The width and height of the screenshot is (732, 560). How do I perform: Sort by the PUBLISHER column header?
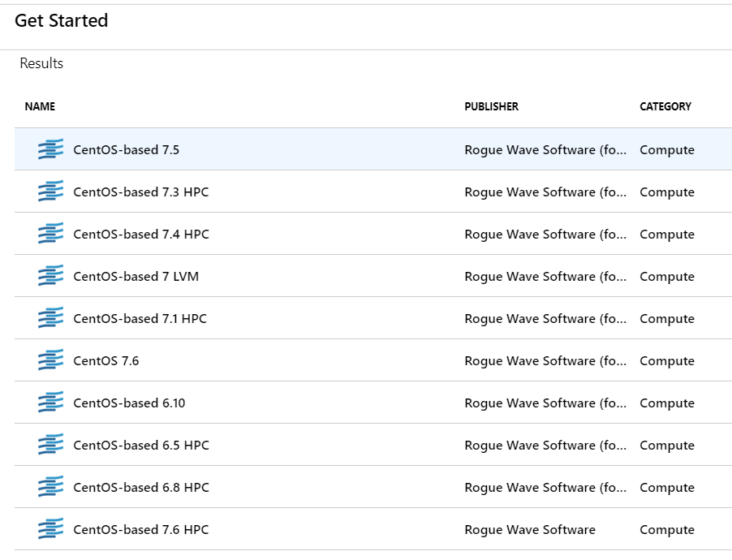tap(492, 106)
